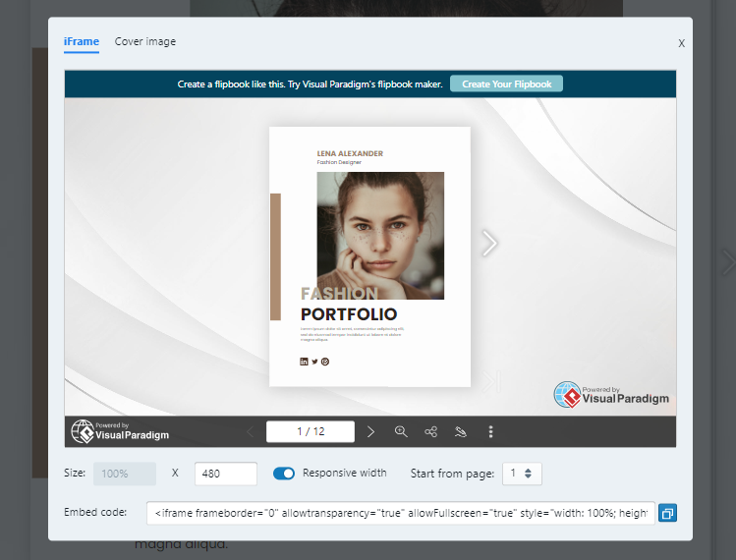Select the draw pencil icon in the flipbook toolbar
The image size is (736, 560).
(x=461, y=431)
